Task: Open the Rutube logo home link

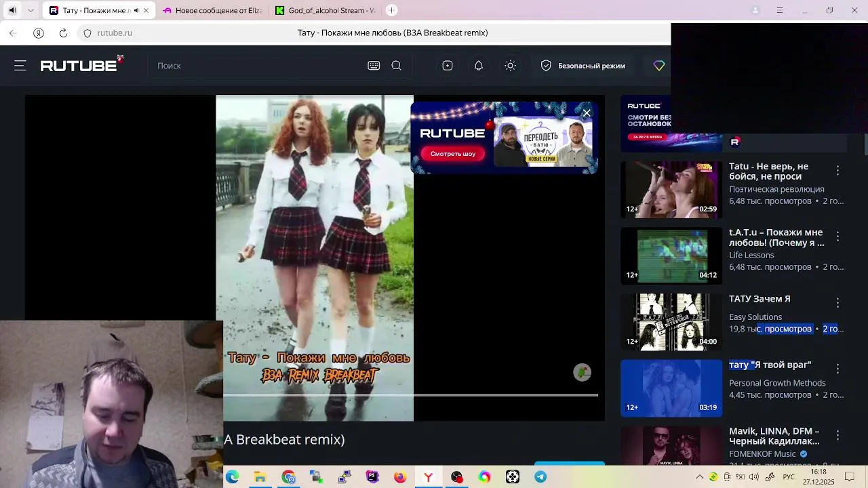Action: pos(81,65)
